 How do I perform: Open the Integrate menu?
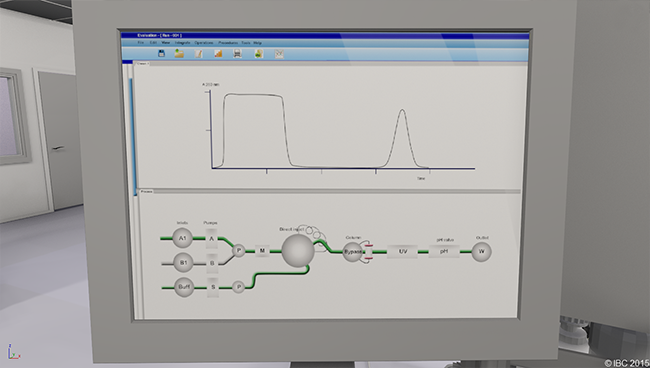point(182,43)
